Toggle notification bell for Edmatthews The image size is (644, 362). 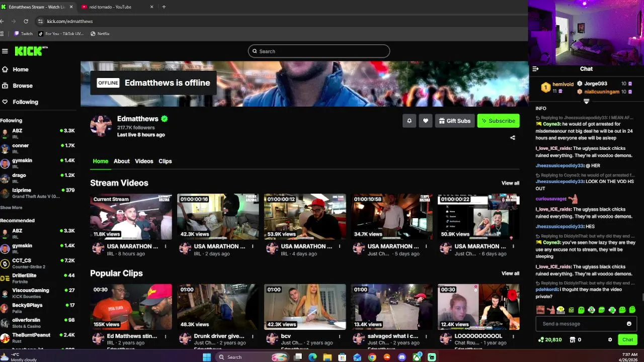coord(409,121)
